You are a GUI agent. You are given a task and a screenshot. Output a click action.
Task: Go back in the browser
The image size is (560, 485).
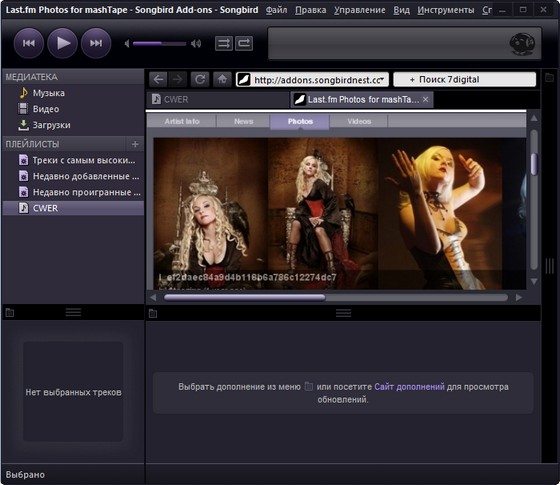pyautogui.click(x=158, y=79)
